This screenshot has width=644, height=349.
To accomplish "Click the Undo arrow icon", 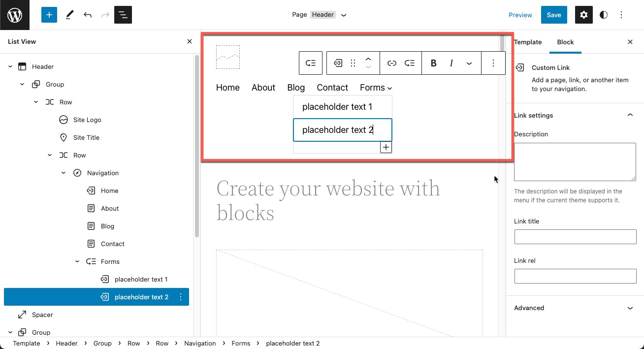I will coord(87,15).
